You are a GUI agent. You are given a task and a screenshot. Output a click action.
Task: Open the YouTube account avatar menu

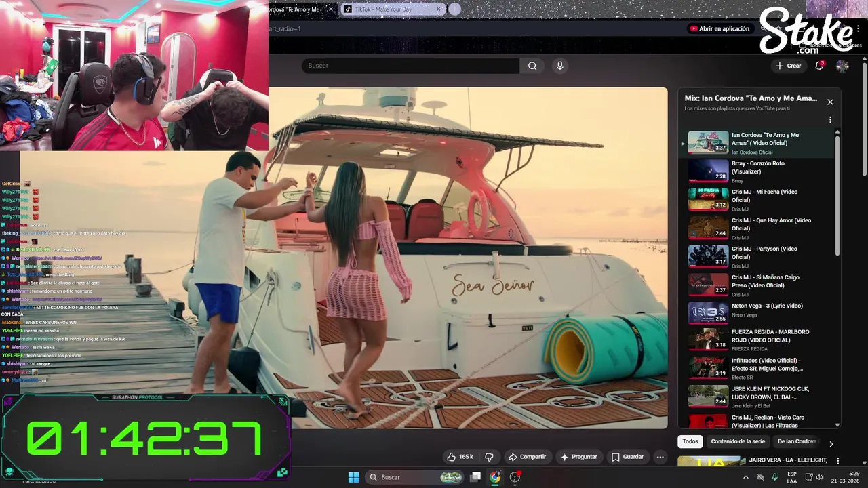[x=842, y=66]
